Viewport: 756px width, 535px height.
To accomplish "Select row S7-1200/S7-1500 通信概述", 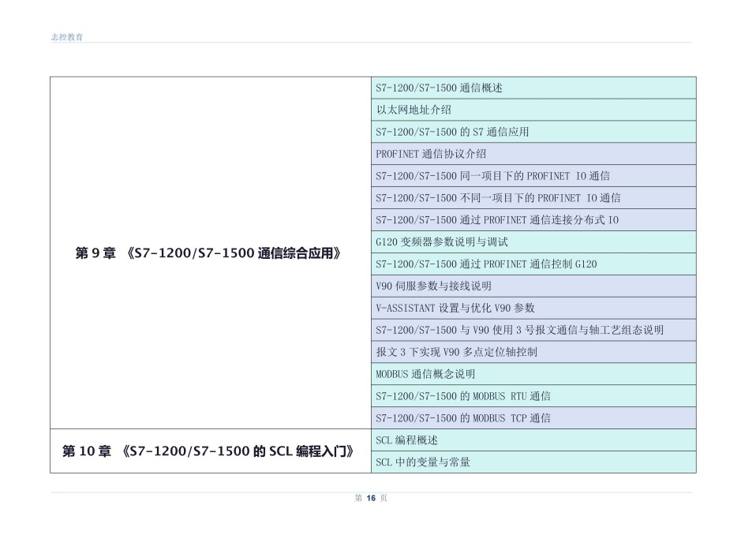I will pyautogui.click(x=533, y=88).
